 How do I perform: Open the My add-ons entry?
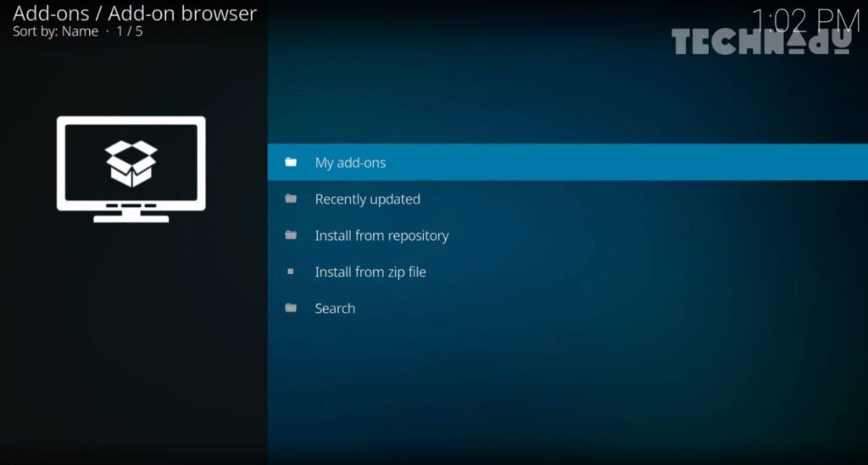350,162
